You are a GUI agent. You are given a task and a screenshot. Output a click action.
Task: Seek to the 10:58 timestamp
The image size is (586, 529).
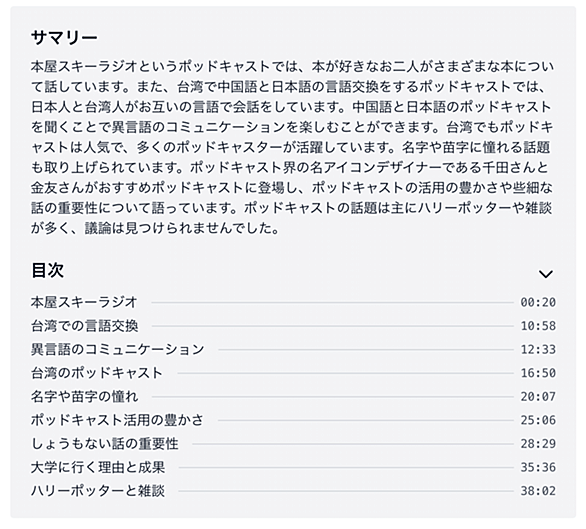pos(538,326)
